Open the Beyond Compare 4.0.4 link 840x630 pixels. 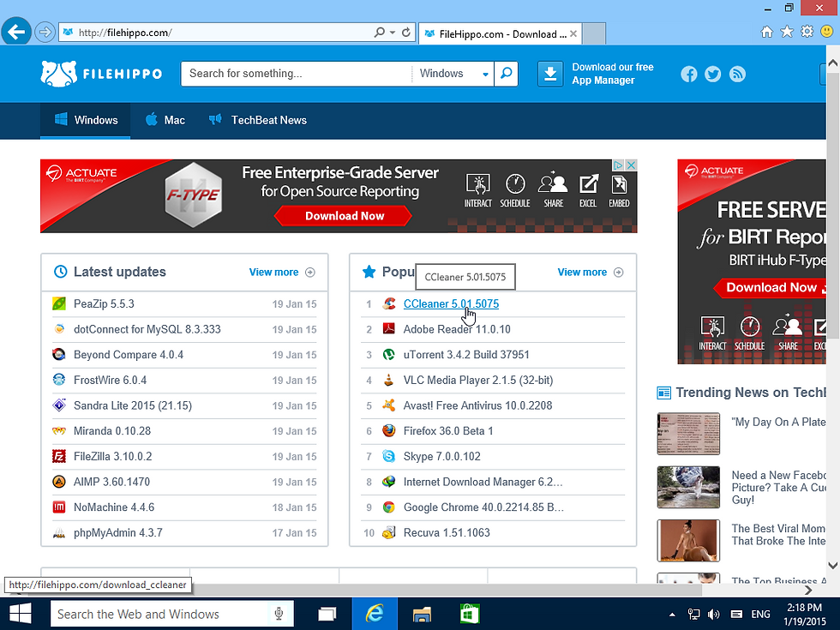pos(129,355)
